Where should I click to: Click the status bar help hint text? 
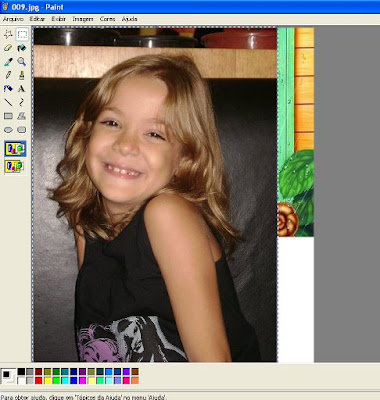pos(84,397)
